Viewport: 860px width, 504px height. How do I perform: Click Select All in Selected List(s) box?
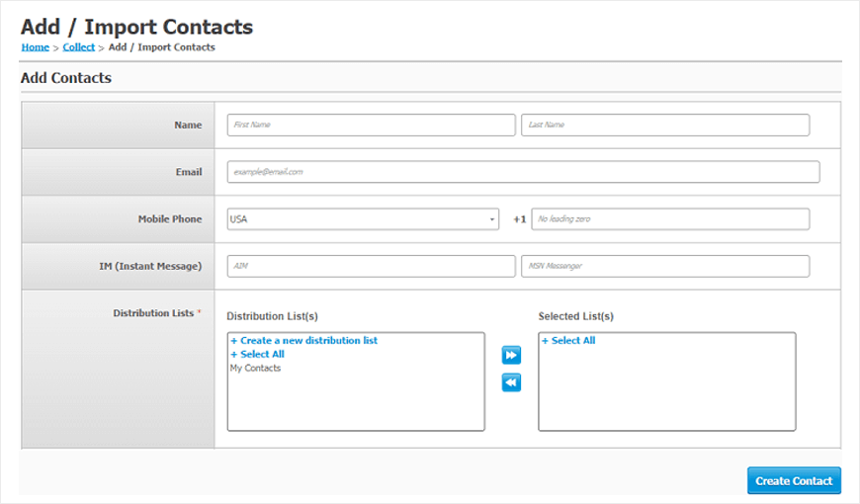568,341
